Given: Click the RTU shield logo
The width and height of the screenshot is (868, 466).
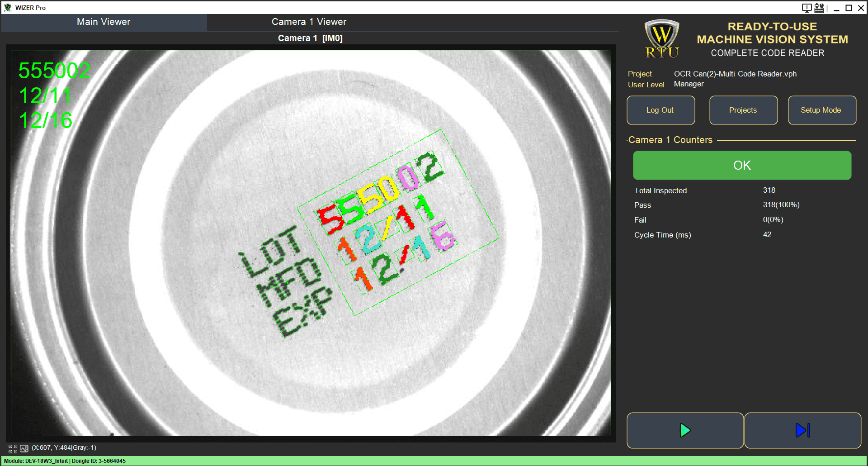Looking at the screenshot, I should pos(662,39).
